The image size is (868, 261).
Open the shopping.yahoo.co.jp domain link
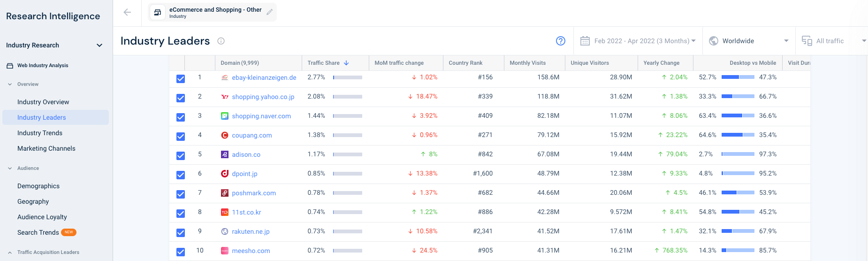point(263,97)
